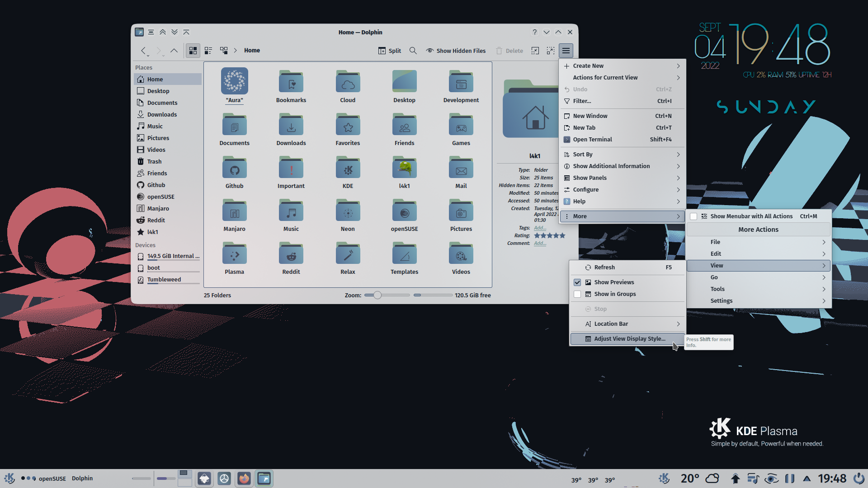Switch to Details tree view mode
This screenshot has height=488, width=868.
pos(224,51)
